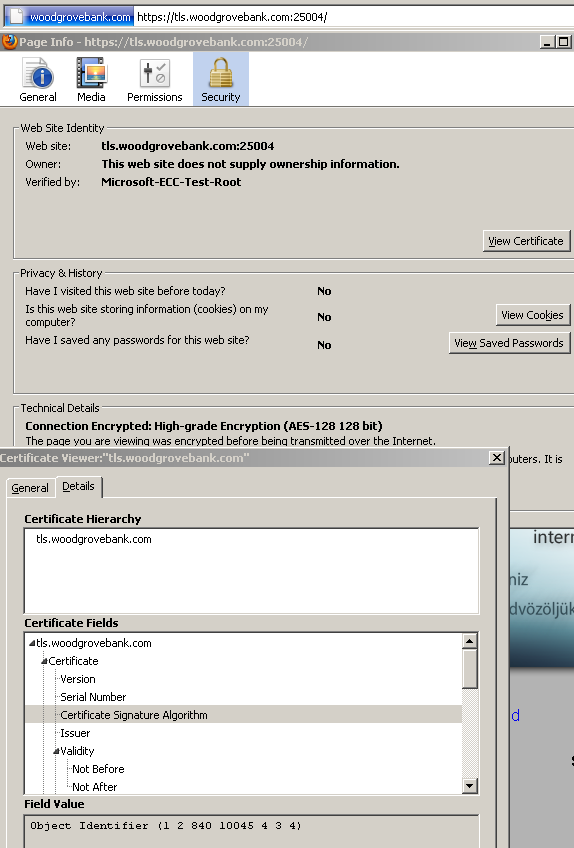Click the Firefox icon in Page Info title
This screenshot has width=574, height=848.
pyautogui.click(x=9, y=42)
